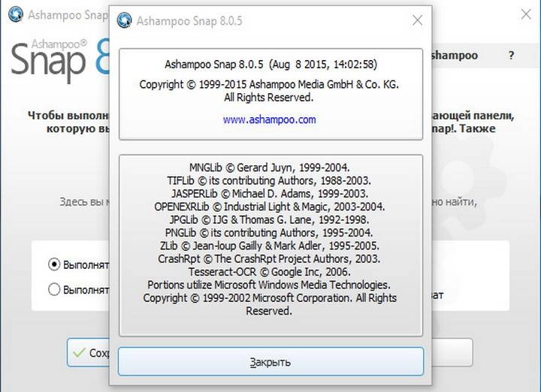541x392 pixels.
Task: Click 'Portions utilize Microsoft Windows Media Technologies' text
Action: point(269,285)
